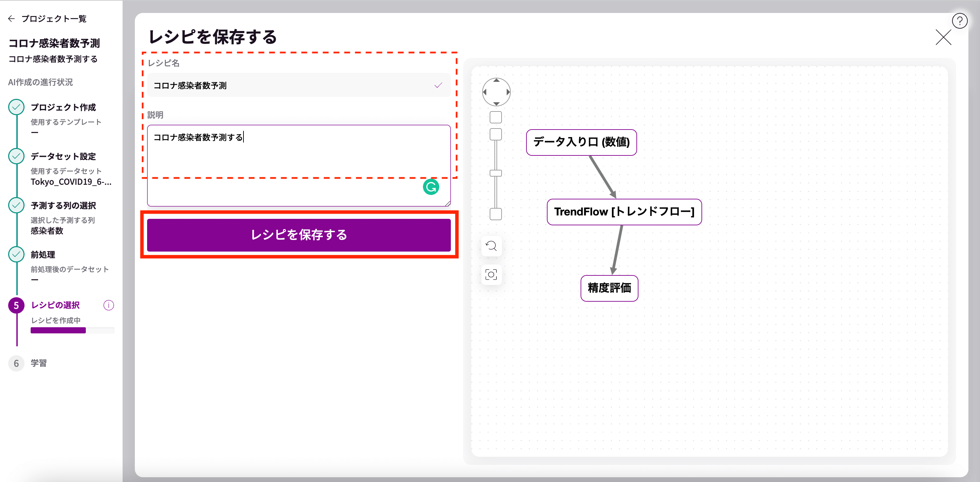Screen dimensions: 980x482
Task: Pan canvas right with right arrow
Action: tap(508, 92)
